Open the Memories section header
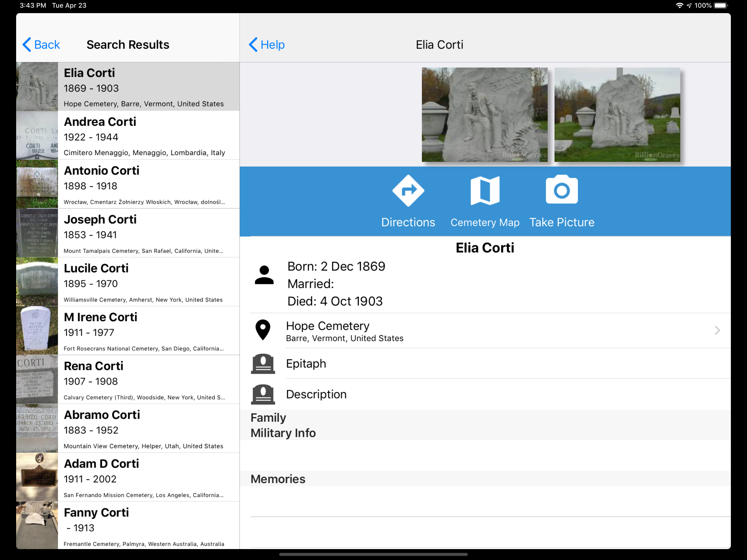This screenshot has height=560, width=747. tap(278, 479)
